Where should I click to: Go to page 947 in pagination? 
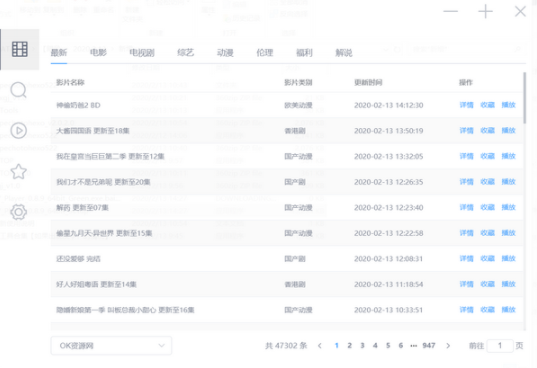tap(429, 346)
